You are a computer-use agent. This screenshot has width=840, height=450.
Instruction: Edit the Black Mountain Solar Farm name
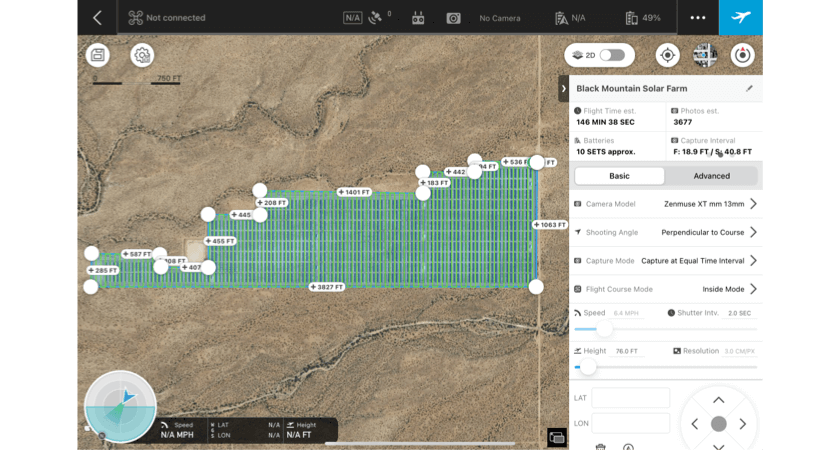pos(749,88)
